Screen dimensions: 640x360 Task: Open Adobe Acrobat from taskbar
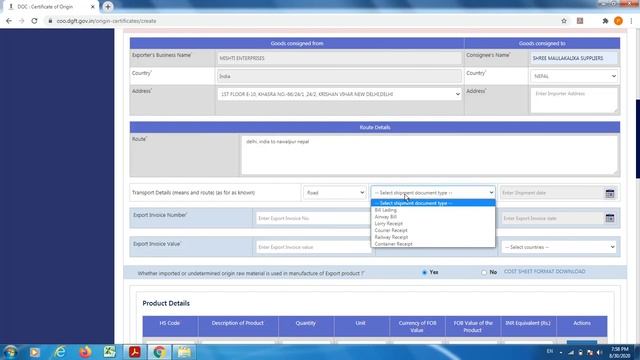point(135,352)
